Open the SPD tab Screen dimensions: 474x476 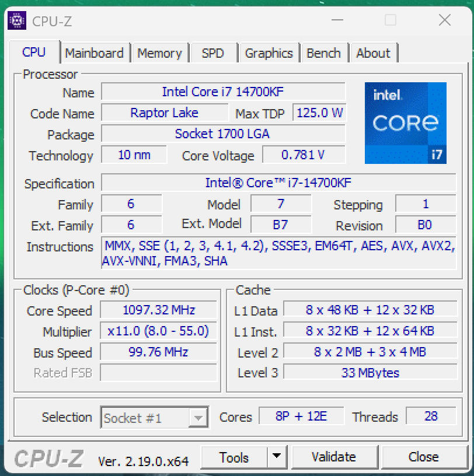(x=213, y=53)
